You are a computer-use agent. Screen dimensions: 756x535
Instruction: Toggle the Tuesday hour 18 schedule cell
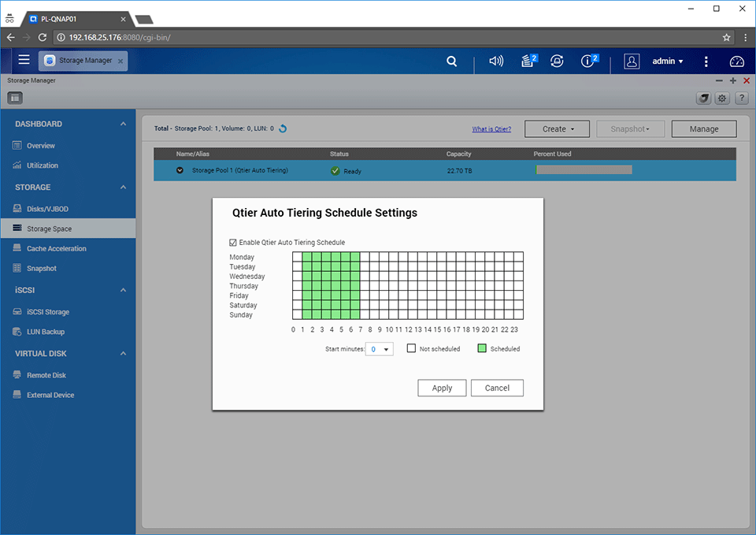click(x=470, y=266)
